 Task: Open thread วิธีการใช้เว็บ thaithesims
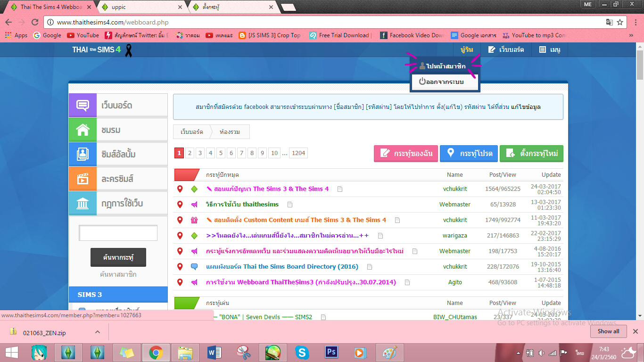coord(242,205)
